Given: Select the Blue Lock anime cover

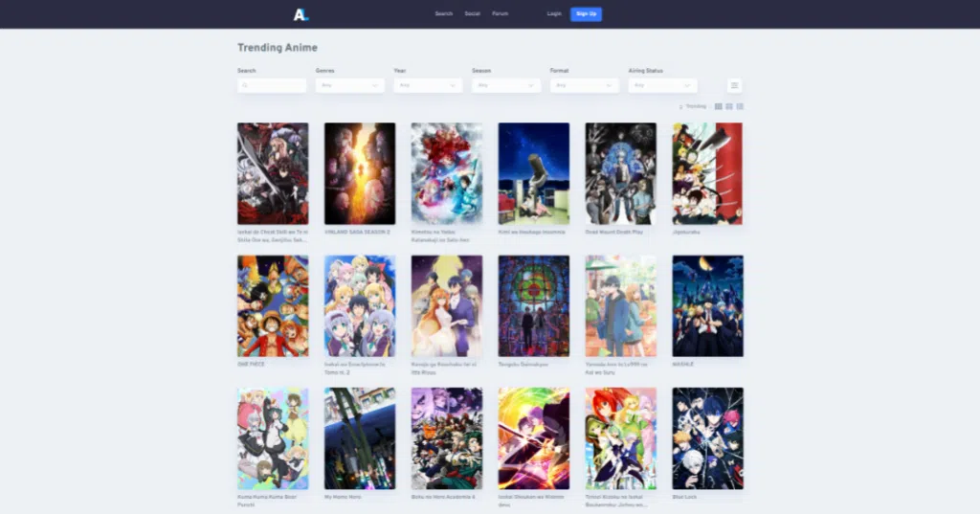Looking at the screenshot, I should click(x=707, y=438).
